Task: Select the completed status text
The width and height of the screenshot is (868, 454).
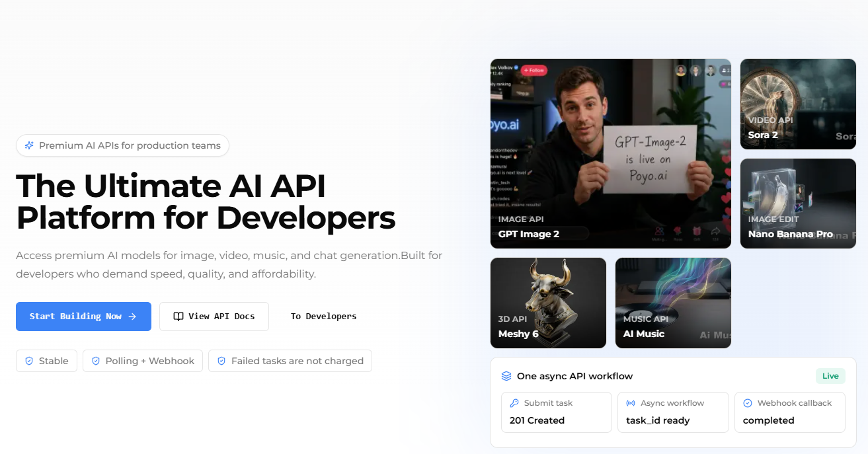Action: 768,420
